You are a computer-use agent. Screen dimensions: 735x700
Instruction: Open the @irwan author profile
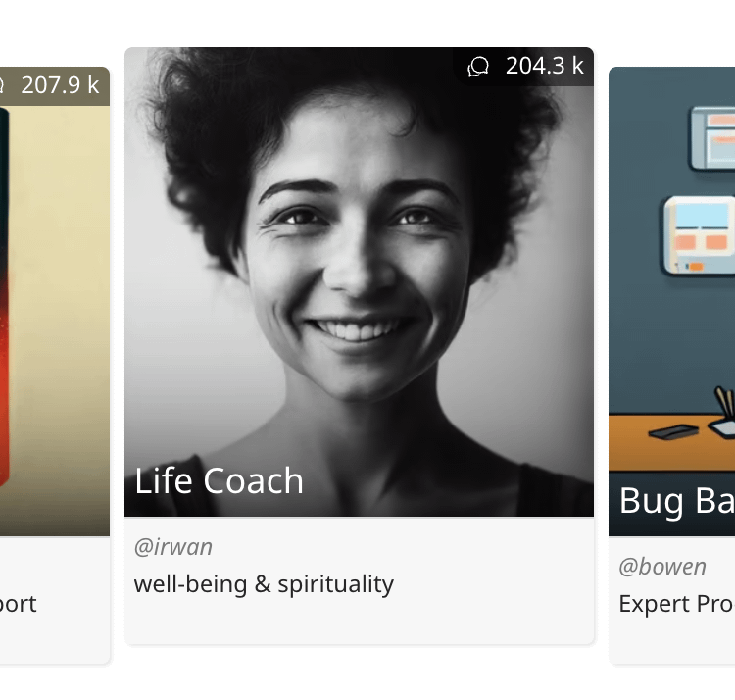pos(172,547)
